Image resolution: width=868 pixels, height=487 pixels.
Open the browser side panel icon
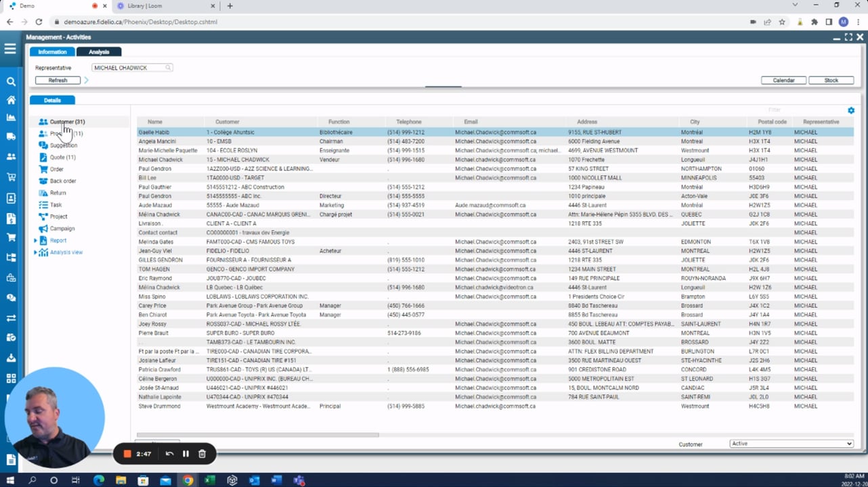tap(829, 22)
